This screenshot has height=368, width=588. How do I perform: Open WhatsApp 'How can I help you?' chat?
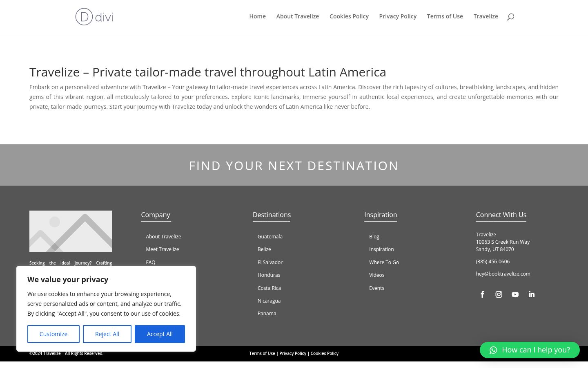[530, 350]
